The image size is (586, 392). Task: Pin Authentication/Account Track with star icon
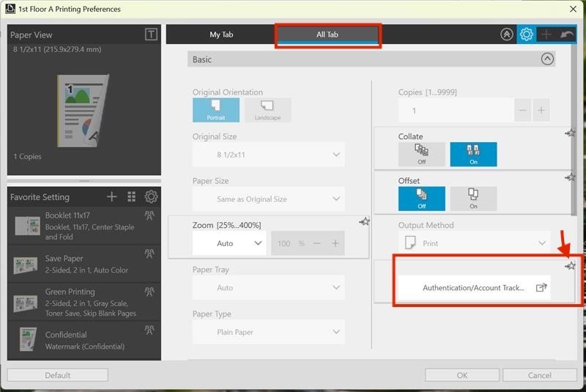click(570, 266)
